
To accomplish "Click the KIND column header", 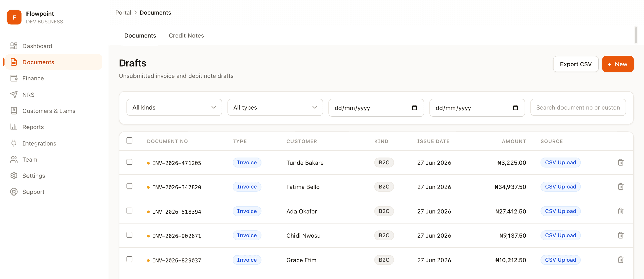I will click(x=381, y=141).
